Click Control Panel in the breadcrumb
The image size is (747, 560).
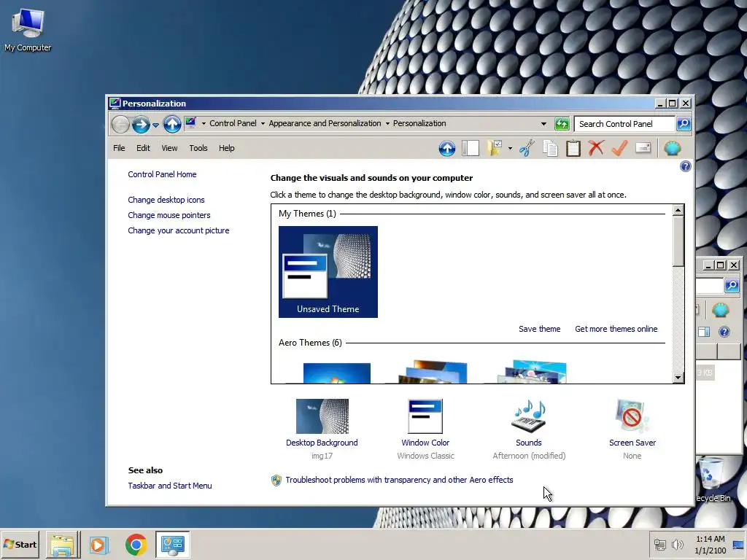coord(233,123)
